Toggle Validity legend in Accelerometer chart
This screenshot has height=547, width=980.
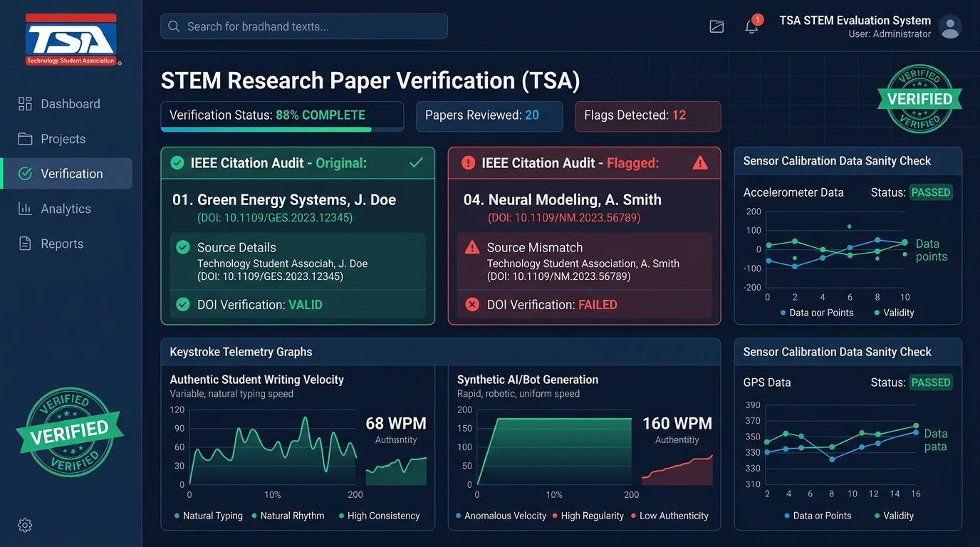894,313
